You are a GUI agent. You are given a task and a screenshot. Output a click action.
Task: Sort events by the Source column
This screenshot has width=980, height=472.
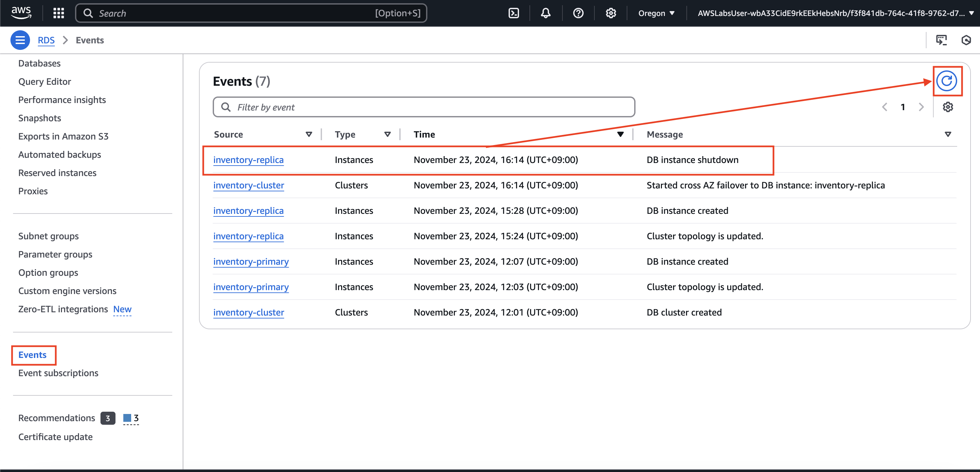309,135
